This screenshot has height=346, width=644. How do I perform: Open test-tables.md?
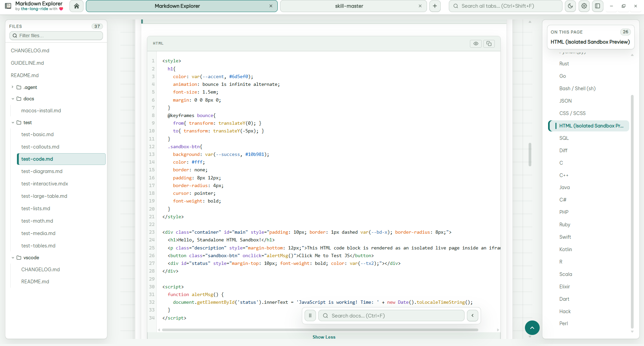tap(38, 246)
